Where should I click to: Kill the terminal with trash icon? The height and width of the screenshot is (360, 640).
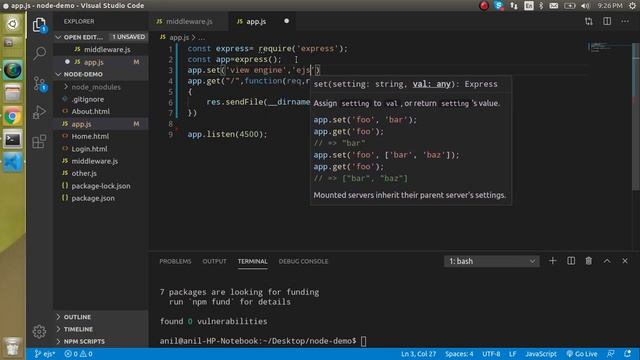point(589,261)
